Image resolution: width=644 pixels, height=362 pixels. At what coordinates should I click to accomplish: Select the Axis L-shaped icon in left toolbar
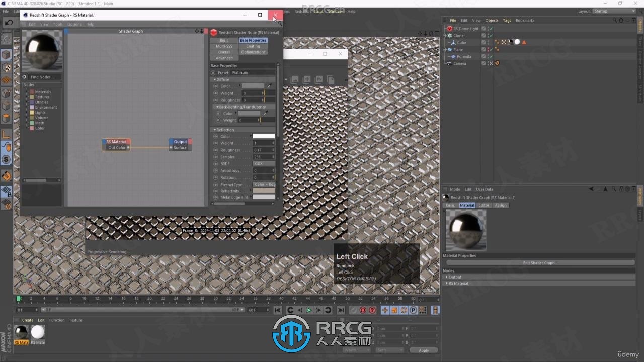point(6,134)
